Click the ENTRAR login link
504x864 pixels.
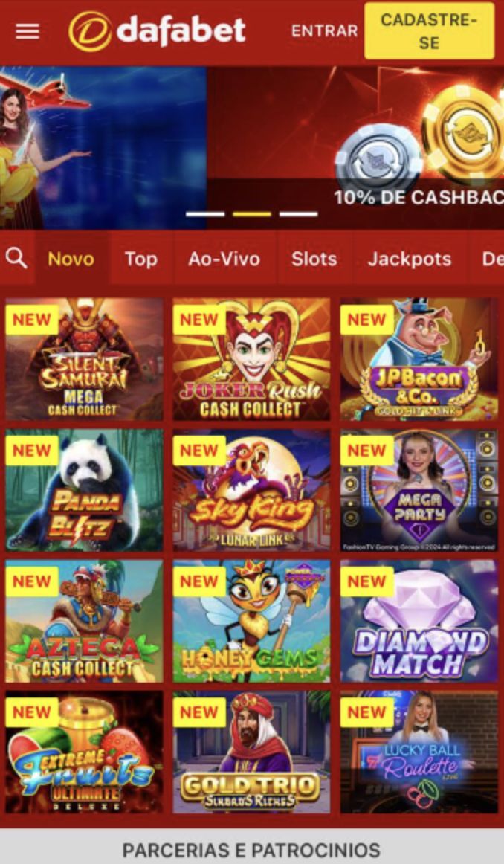[x=324, y=31]
